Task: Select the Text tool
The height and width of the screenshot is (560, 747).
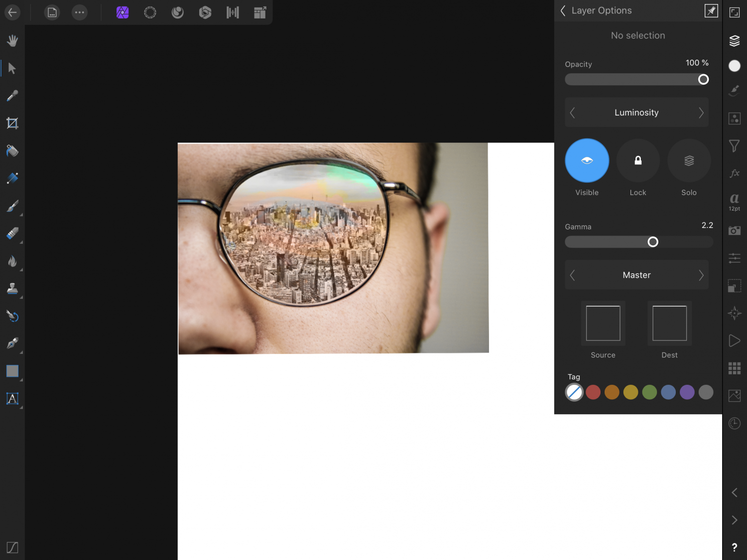Action: (x=12, y=399)
